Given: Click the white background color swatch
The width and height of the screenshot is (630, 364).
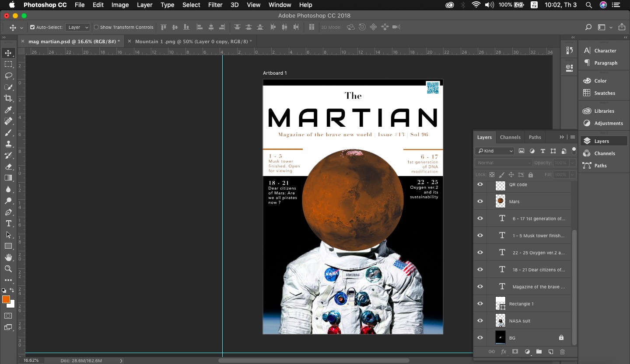Looking at the screenshot, I should (x=12, y=304).
